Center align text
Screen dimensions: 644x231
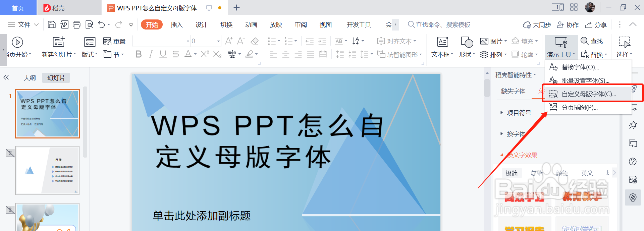[286, 54]
